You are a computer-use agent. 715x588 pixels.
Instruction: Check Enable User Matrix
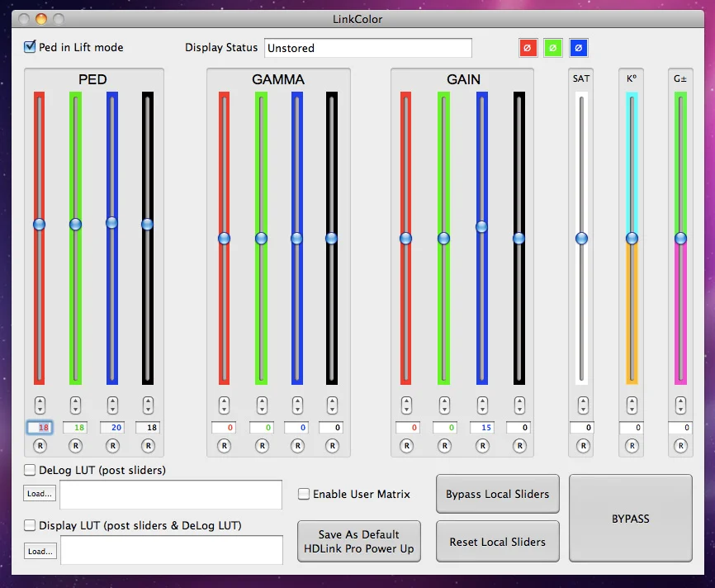(x=304, y=494)
